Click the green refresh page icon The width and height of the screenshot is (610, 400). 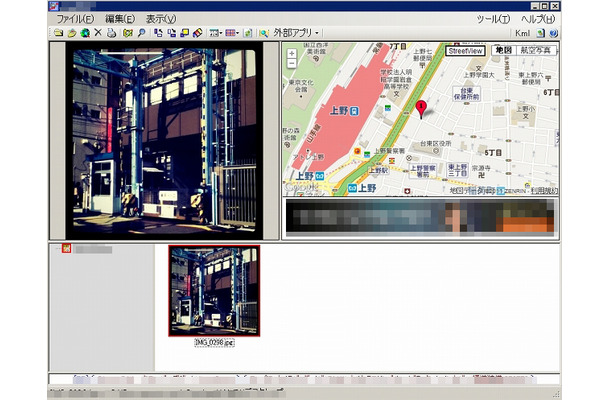(248, 33)
